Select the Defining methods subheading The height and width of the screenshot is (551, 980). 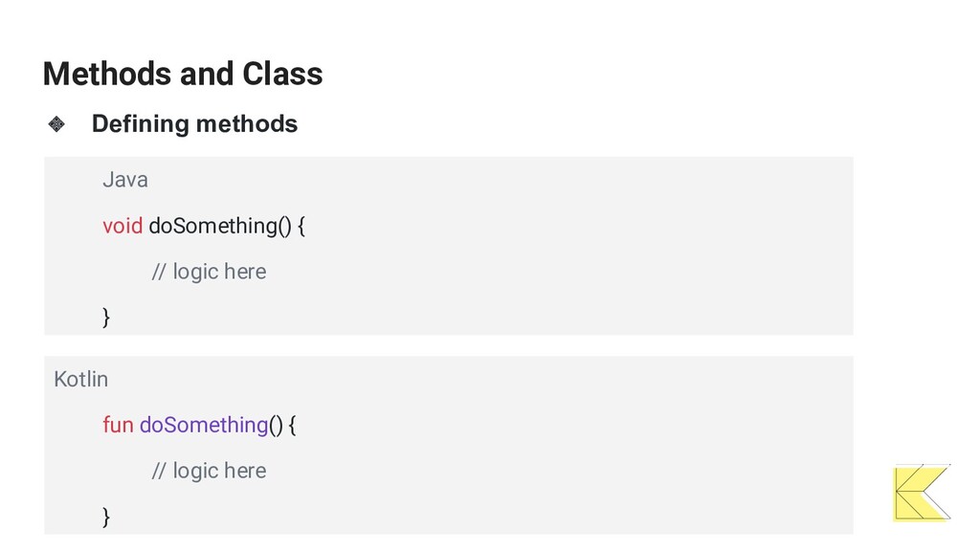pos(194,123)
